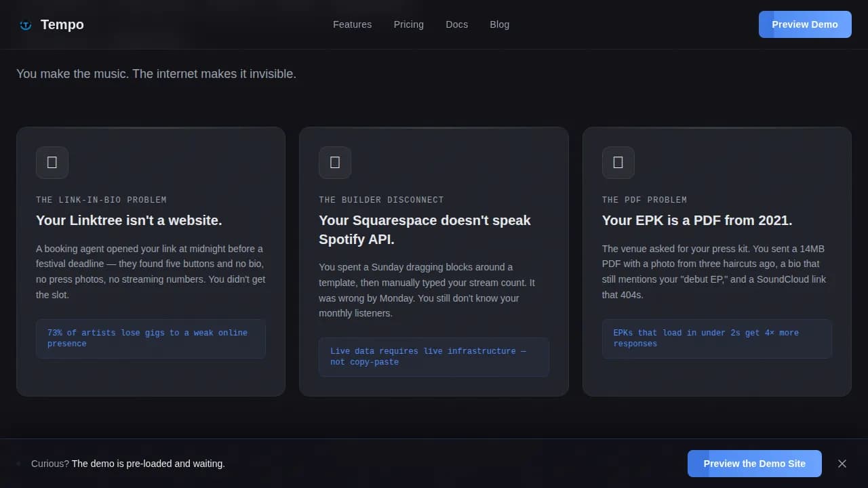Click the Tempo brand name
This screenshot has height=488, width=868.
[62, 24]
